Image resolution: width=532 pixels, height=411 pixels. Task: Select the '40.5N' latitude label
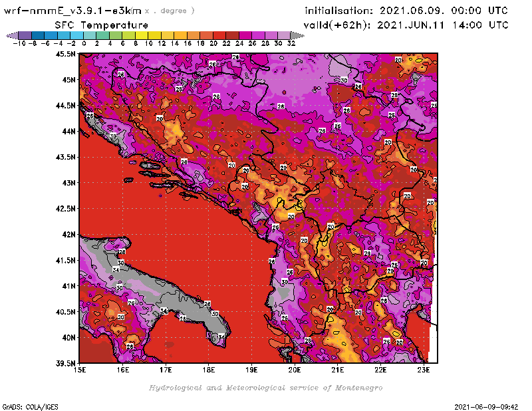pos(65,312)
